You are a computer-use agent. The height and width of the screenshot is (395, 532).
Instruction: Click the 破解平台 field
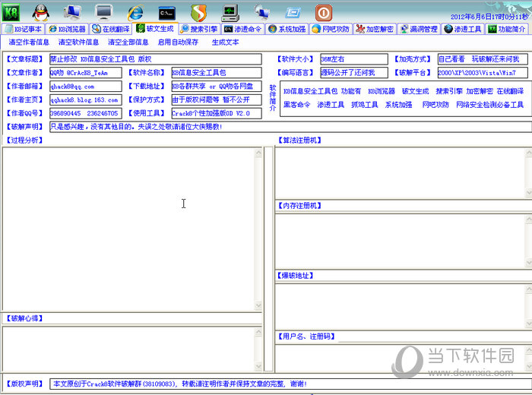click(x=483, y=73)
